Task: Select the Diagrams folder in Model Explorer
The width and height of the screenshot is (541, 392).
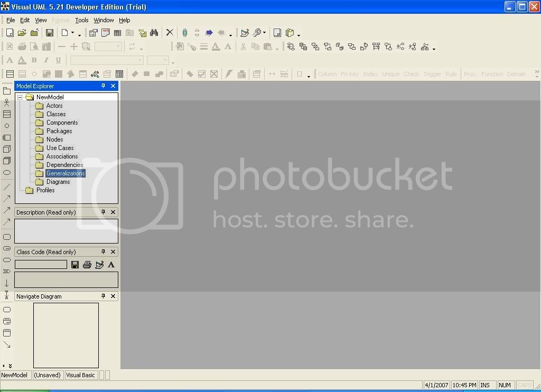Action: click(x=58, y=182)
